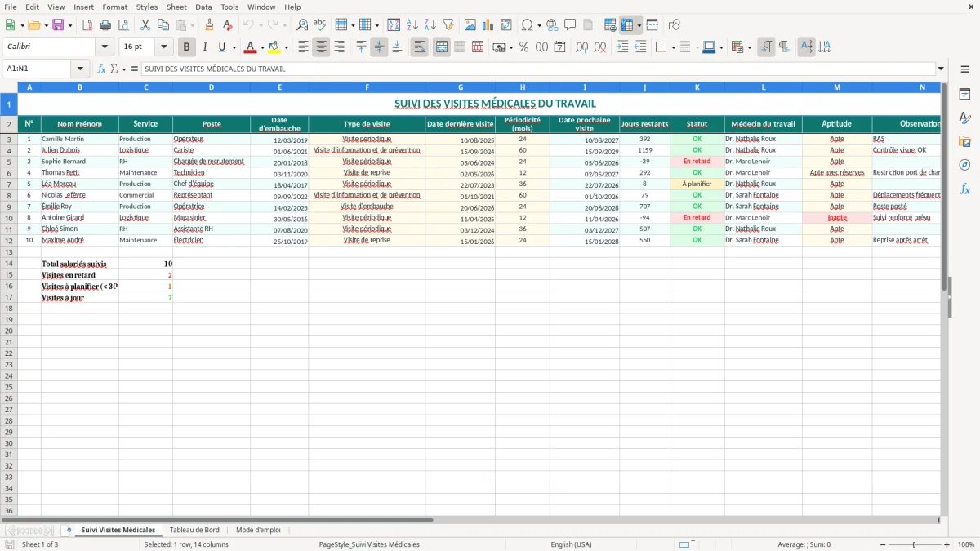Viewport: 980px width, 551px height.
Task: Click the Format as Percent icon
Action: pos(523,47)
